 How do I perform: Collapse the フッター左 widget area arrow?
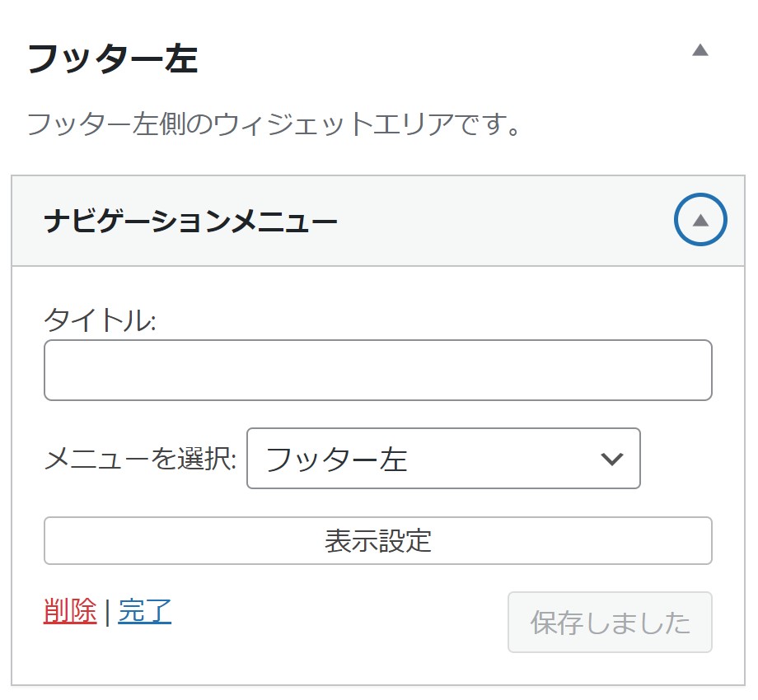coord(700,50)
